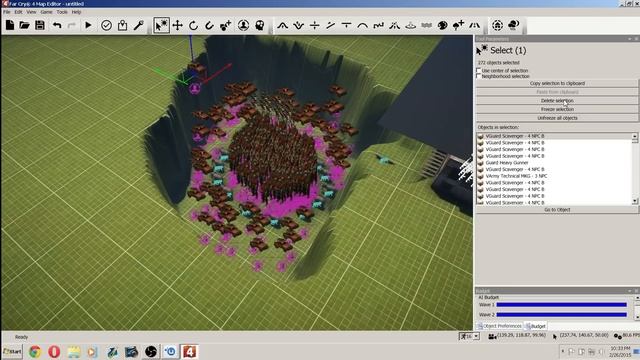The height and width of the screenshot is (360, 640).
Task: Enable Neighborhood selection checkbox
Action: (479, 76)
